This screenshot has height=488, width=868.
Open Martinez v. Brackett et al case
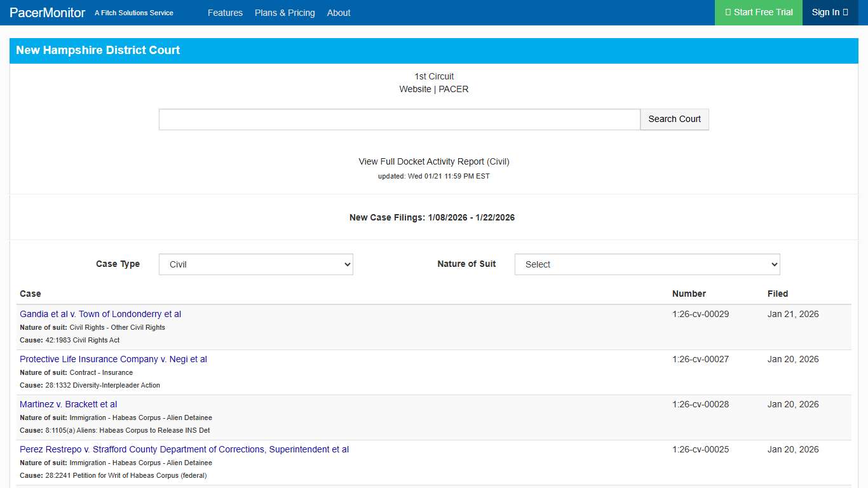68,404
